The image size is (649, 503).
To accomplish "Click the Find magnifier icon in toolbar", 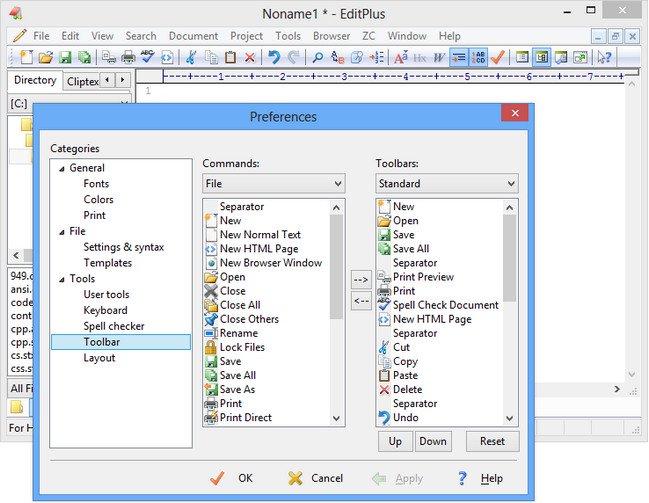I will [318, 58].
